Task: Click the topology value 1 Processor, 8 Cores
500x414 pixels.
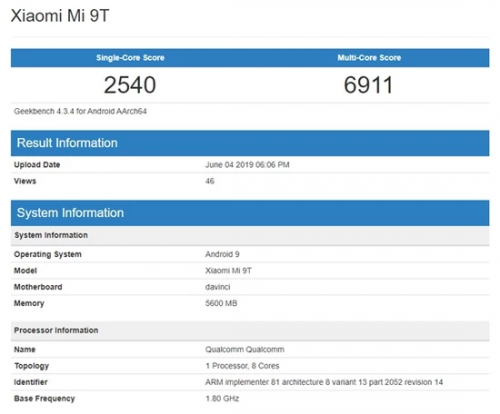Action: click(x=242, y=366)
